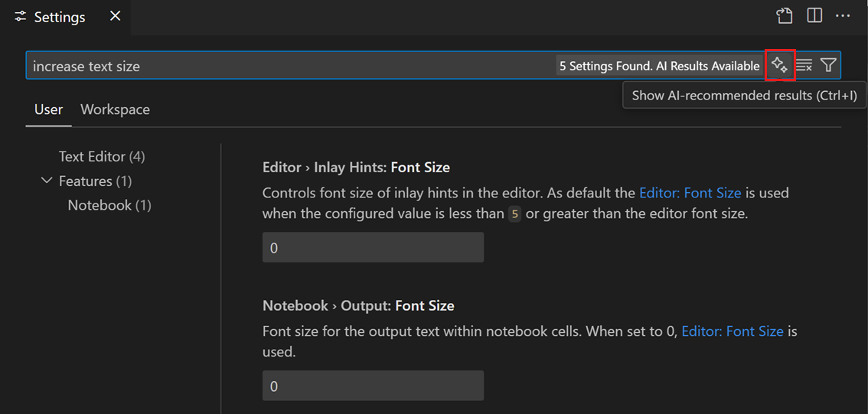
Task: Follow Editor: Font Size link in Notebook Output
Action: click(732, 331)
